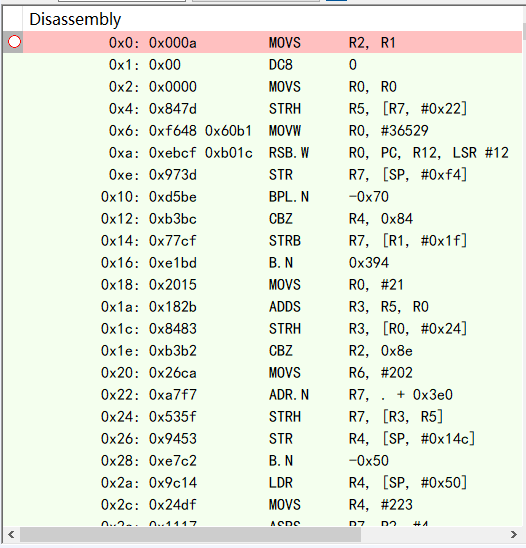Select the MOVS R4, #223 line
Screen dimensions: 526x548
[272, 505]
